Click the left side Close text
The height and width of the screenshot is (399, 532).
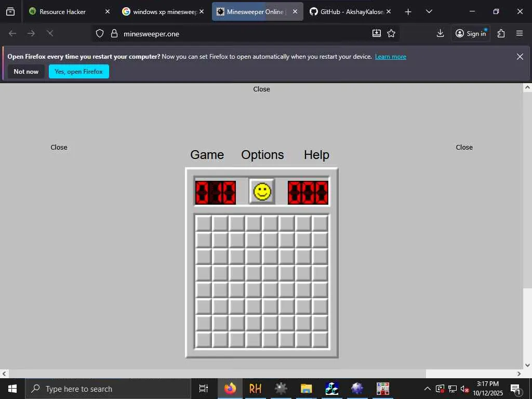coord(59,147)
